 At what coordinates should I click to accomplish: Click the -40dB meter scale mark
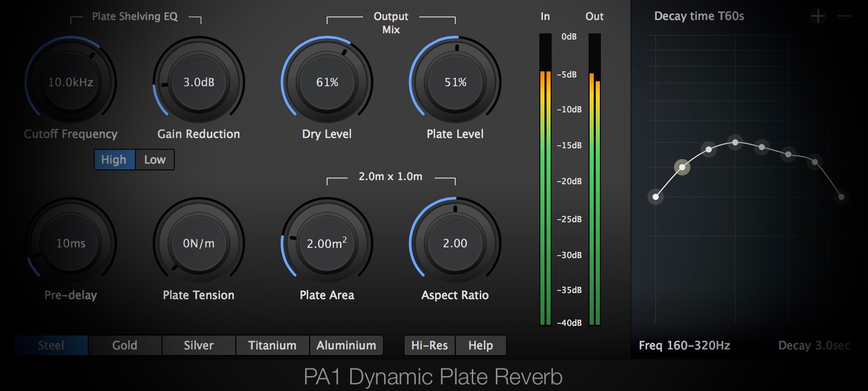pos(569,323)
